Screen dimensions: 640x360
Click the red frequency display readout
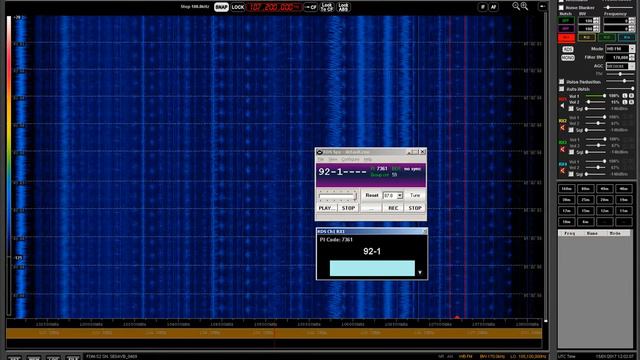pos(274,7)
